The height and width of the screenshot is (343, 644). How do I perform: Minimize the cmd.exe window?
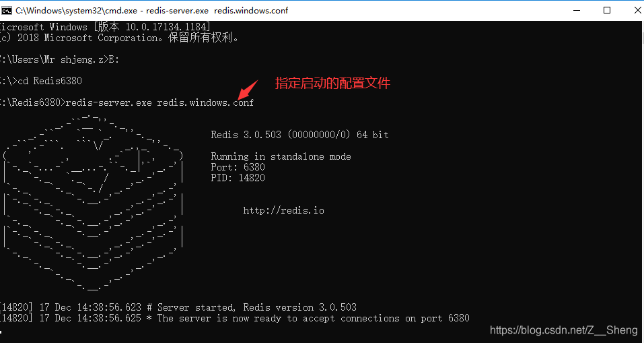[x=577, y=10]
